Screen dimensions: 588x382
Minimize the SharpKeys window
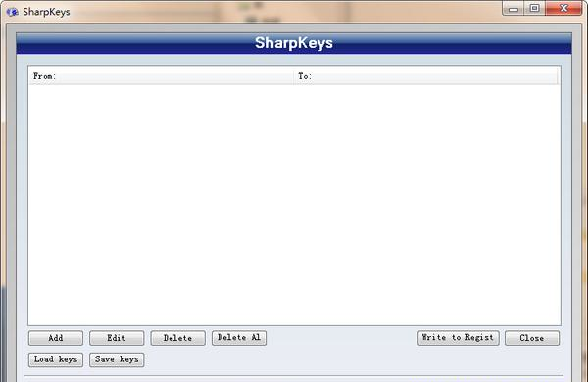pos(514,8)
